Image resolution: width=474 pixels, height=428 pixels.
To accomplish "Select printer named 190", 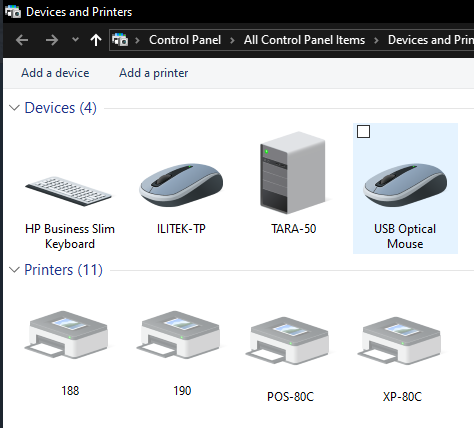I will [179, 335].
